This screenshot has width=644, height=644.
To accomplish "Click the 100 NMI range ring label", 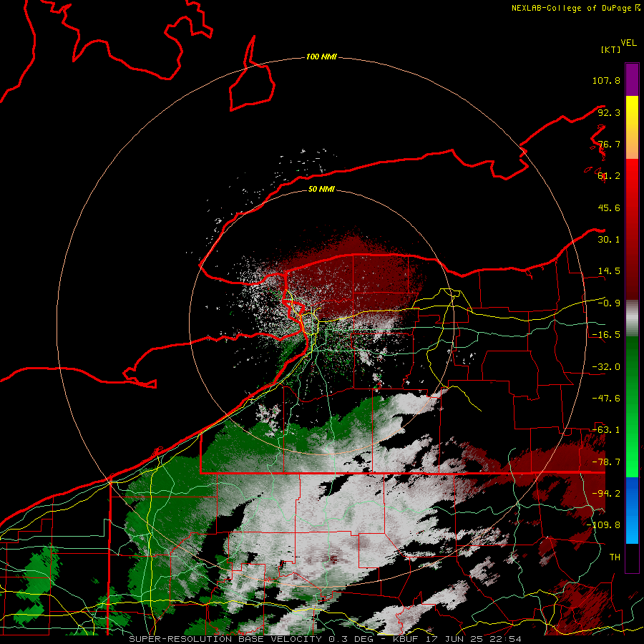I will click(321, 57).
